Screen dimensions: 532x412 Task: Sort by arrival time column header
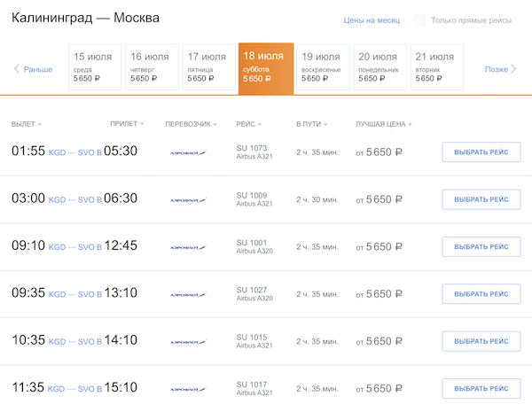tap(127, 124)
